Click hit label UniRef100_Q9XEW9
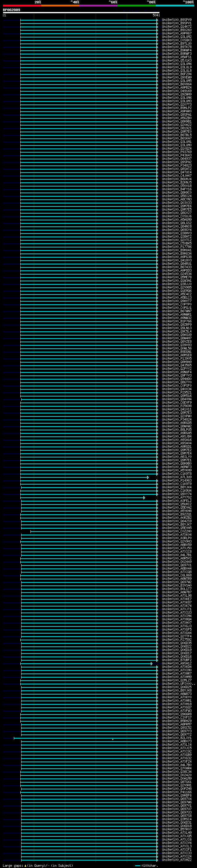 (x=177, y=78)
